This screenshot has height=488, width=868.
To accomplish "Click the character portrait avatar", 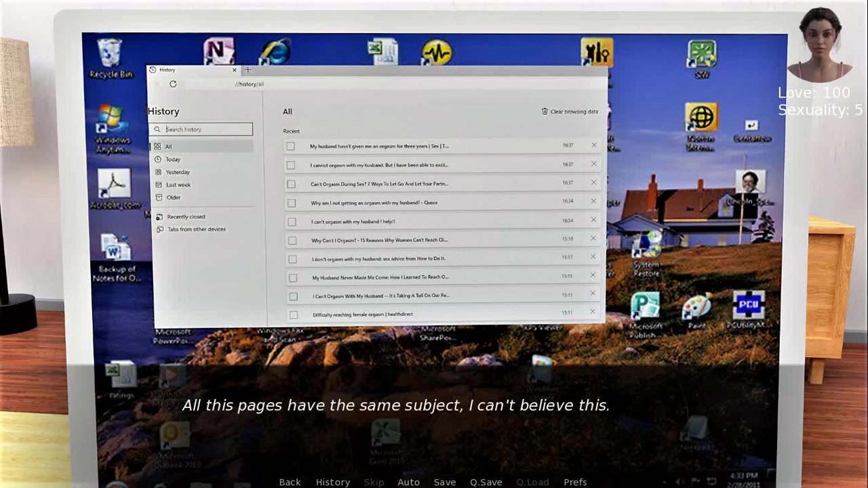I will click(x=820, y=44).
